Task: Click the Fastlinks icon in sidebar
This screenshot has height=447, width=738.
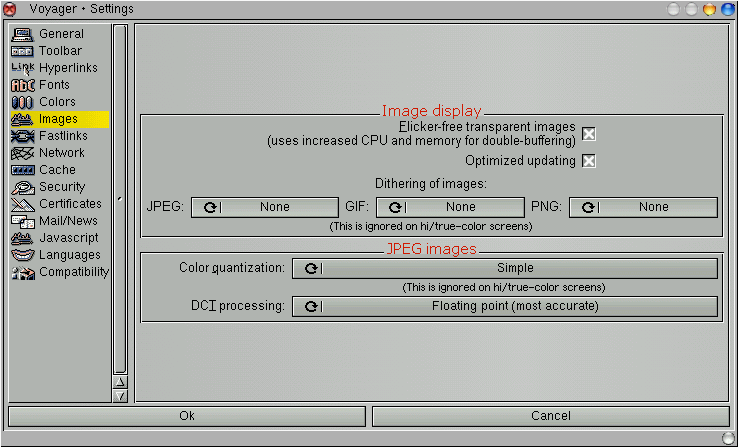Action: 22,136
